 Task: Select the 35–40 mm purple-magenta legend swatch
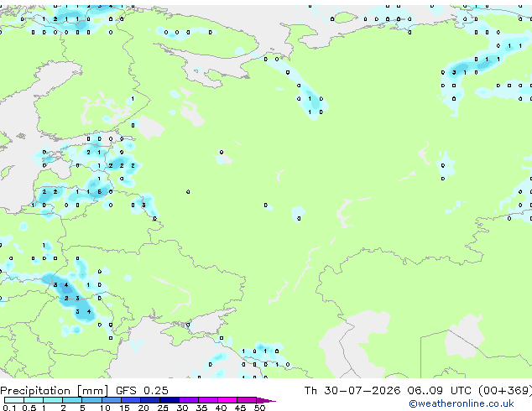(208, 400)
